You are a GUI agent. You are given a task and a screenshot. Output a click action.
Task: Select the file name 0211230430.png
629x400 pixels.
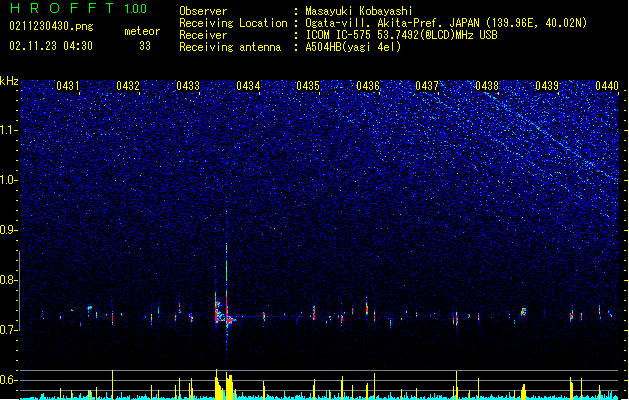pyautogui.click(x=51, y=26)
